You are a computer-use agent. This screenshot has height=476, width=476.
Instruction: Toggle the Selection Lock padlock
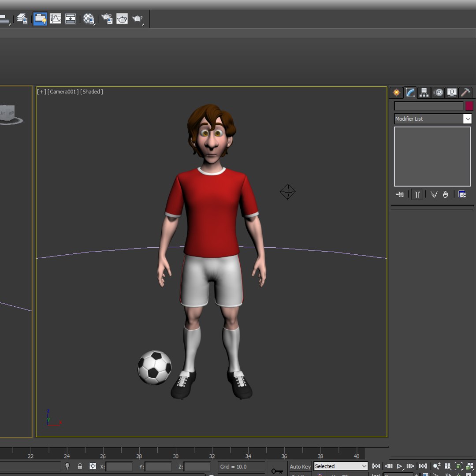click(80, 466)
